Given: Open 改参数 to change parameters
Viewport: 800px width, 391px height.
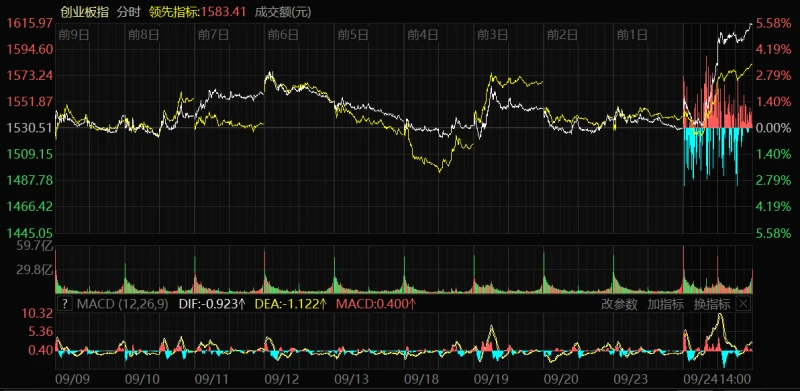Looking at the screenshot, I should click(x=619, y=305).
